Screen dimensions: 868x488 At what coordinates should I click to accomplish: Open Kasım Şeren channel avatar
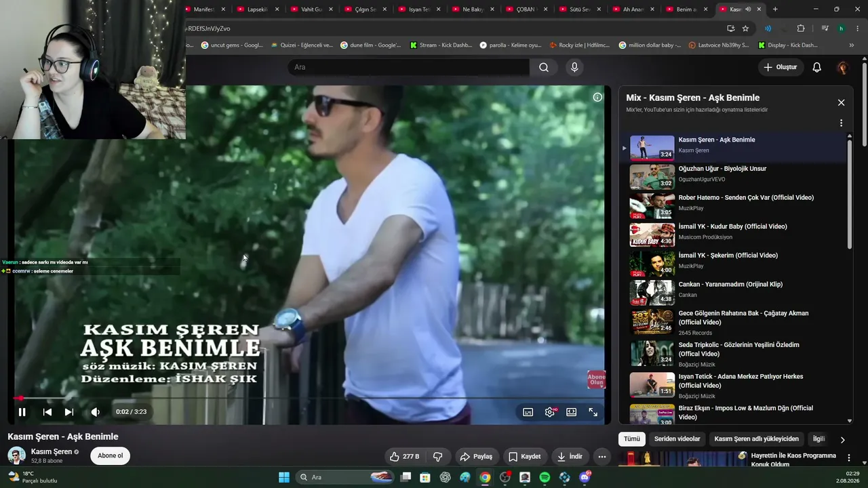click(x=17, y=456)
